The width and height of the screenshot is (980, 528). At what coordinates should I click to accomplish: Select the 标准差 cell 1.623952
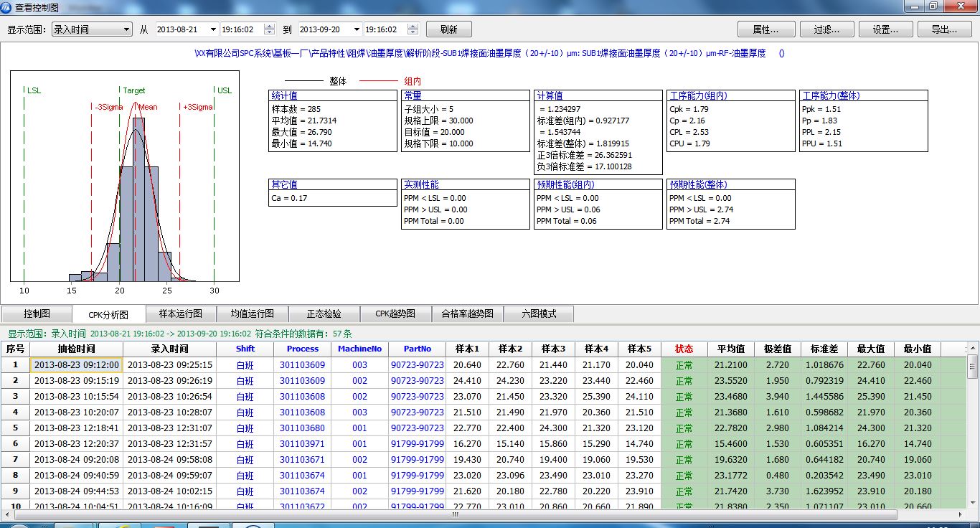coord(824,491)
